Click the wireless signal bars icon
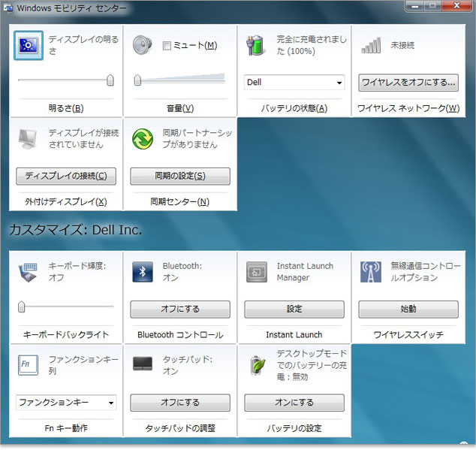Image resolution: width=476 pixels, height=450 pixels. point(371,46)
